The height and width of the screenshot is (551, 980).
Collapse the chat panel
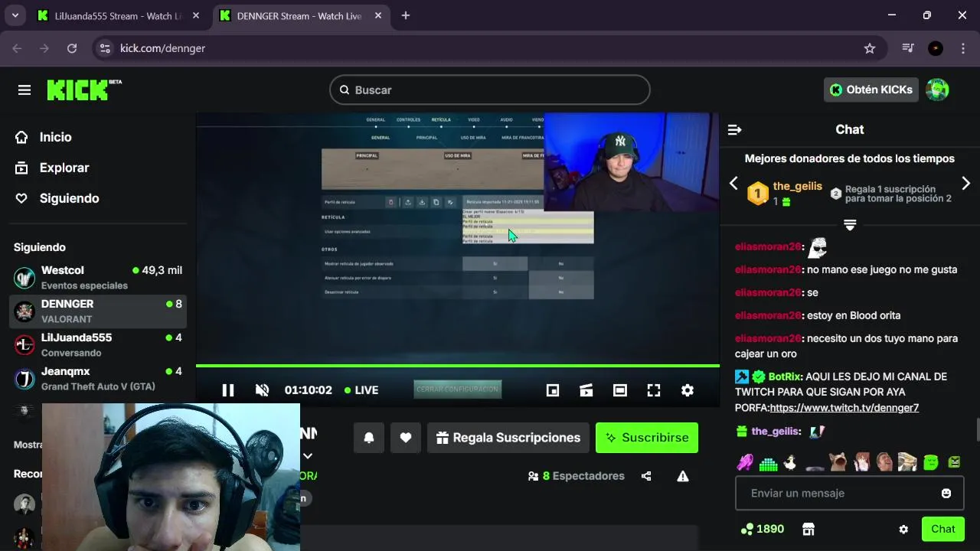735,130
